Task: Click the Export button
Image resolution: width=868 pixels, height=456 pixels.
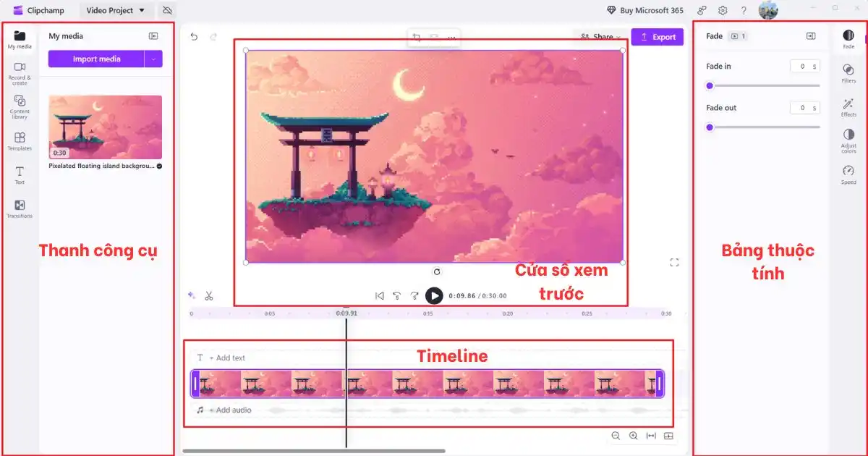Action: 657,37
